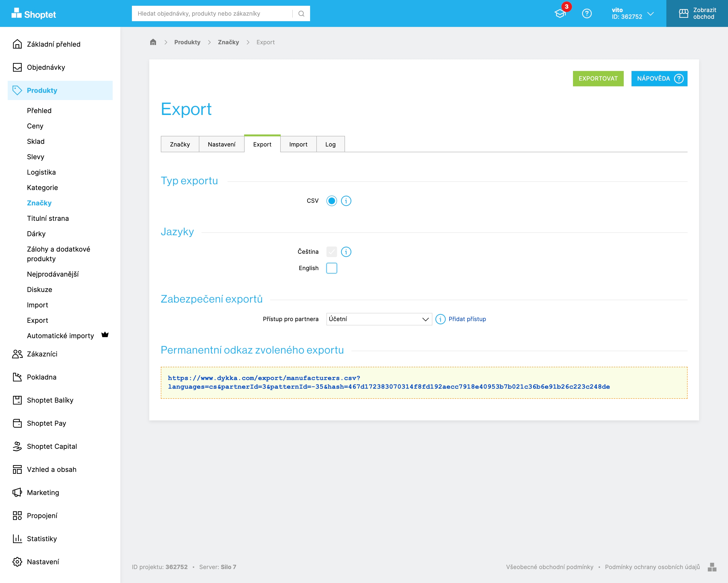The image size is (728, 583).
Task: Click the crown icon next to Automatické importy
Action: 105,335
